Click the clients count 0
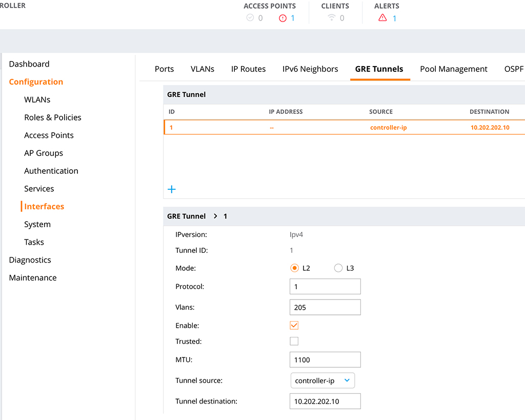This screenshot has height=420, width=525. 342,18
